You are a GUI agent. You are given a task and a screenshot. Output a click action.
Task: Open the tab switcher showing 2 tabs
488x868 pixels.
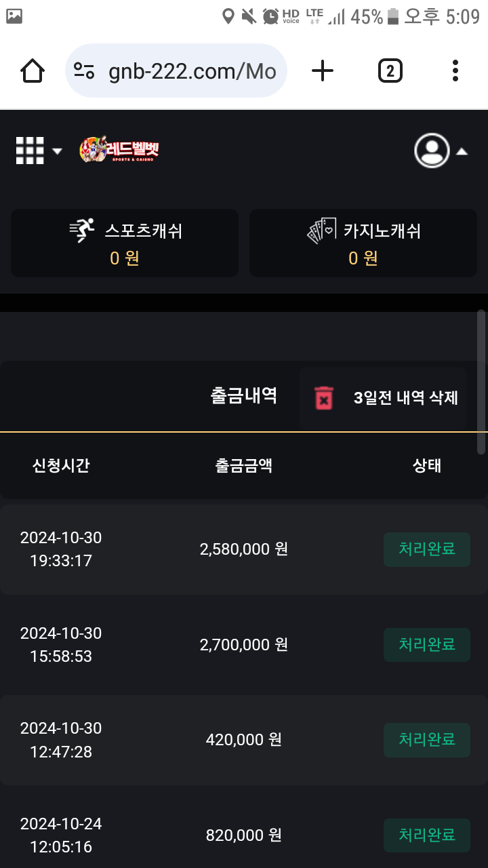tap(390, 71)
